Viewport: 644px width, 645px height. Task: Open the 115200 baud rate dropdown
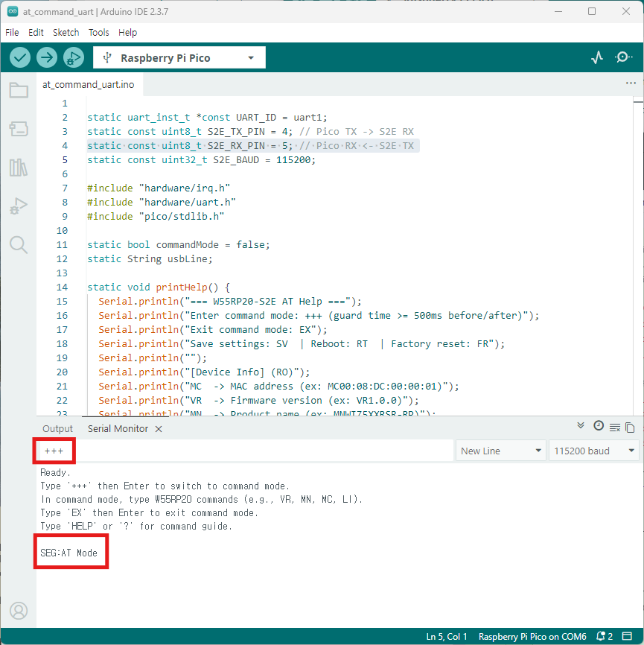click(x=593, y=451)
